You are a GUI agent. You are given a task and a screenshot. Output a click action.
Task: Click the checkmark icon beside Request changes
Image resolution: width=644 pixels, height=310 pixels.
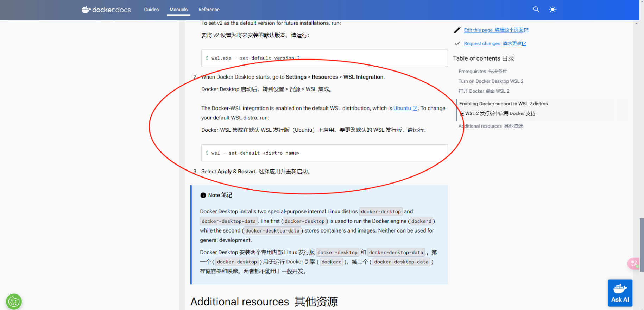(x=457, y=44)
